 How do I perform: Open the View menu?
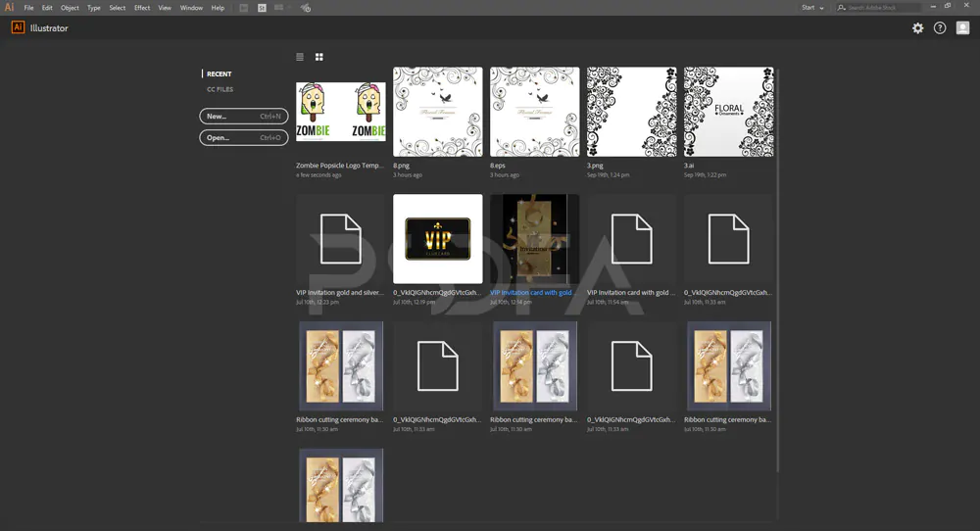[165, 8]
